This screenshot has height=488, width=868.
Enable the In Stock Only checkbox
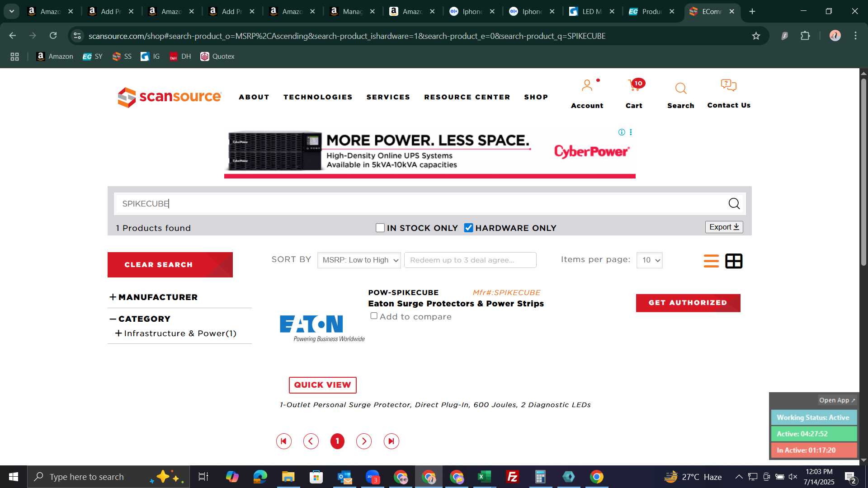(380, 228)
